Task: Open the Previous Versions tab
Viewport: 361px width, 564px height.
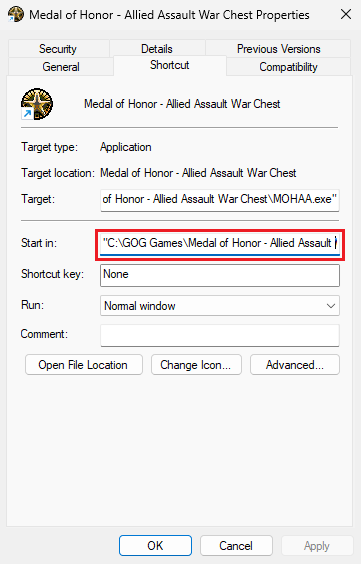Action: click(x=278, y=49)
